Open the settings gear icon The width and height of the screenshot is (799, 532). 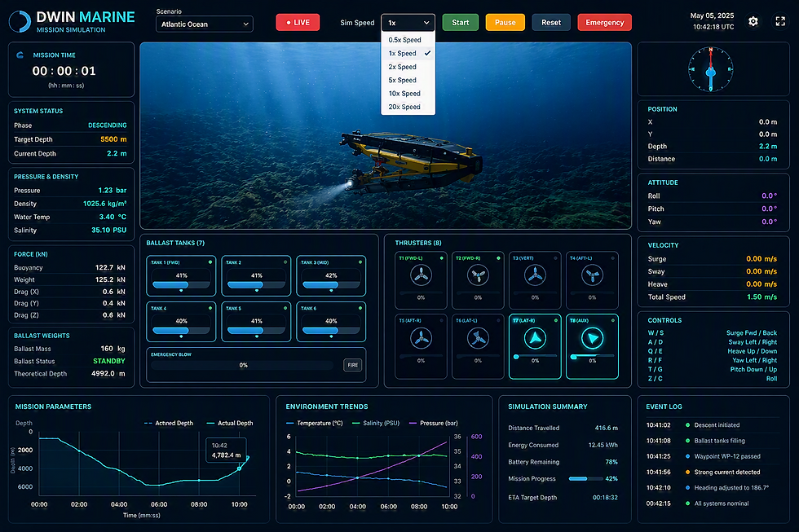[x=753, y=21]
